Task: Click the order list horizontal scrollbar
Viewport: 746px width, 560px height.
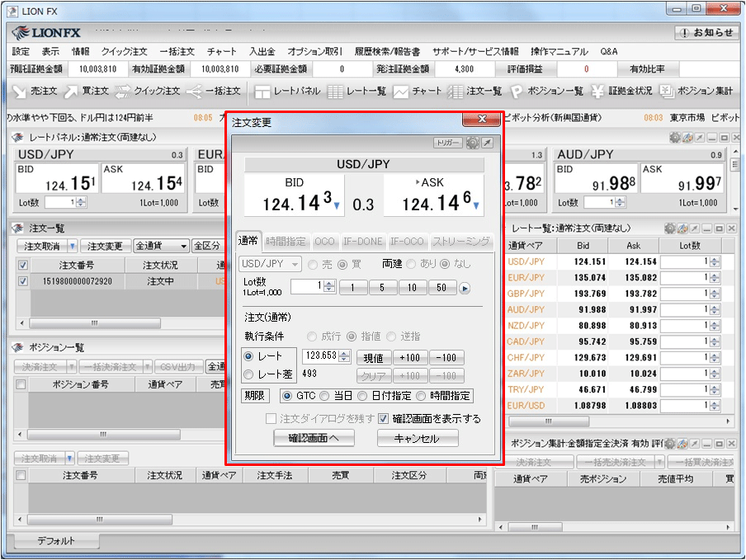Action: coord(95,323)
